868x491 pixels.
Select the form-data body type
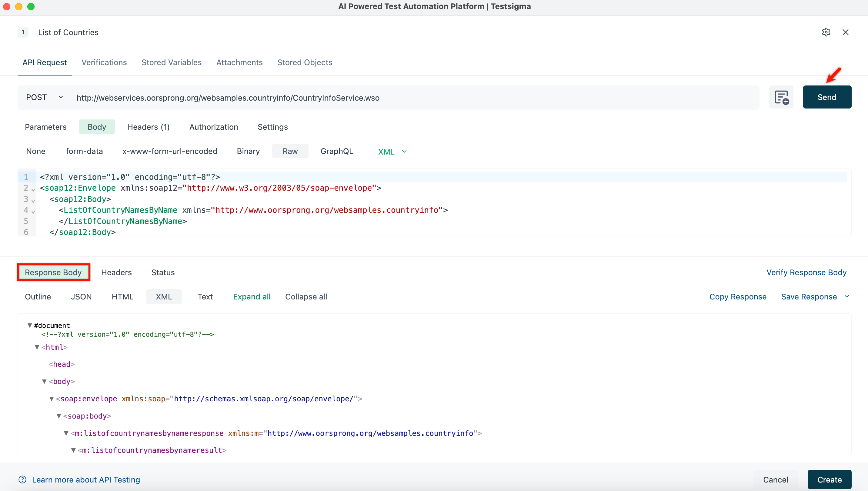[x=84, y=152]
